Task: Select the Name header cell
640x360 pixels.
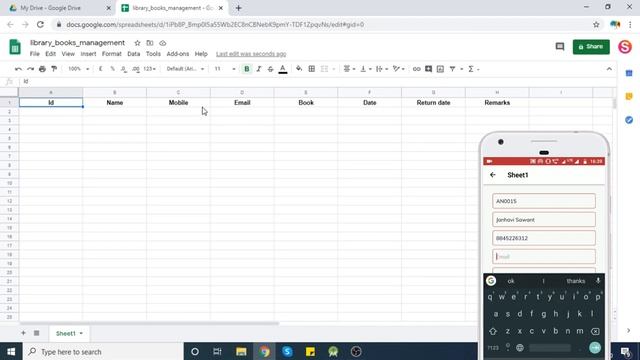Action: pos(115,102)
